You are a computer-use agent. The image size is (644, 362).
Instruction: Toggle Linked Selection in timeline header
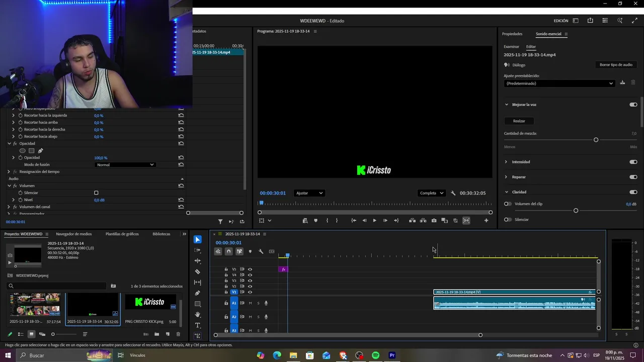239,251
